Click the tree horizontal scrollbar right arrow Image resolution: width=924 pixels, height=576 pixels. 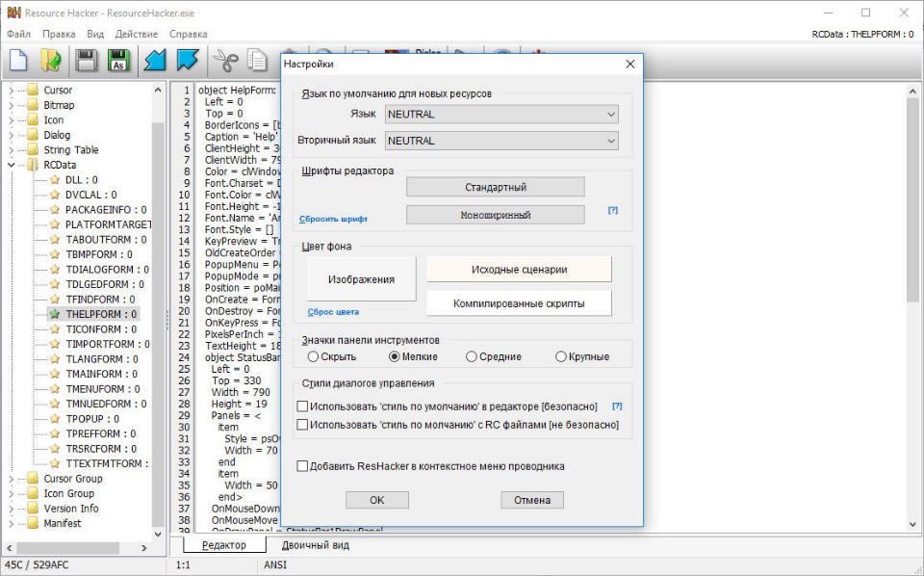[143, 548]
